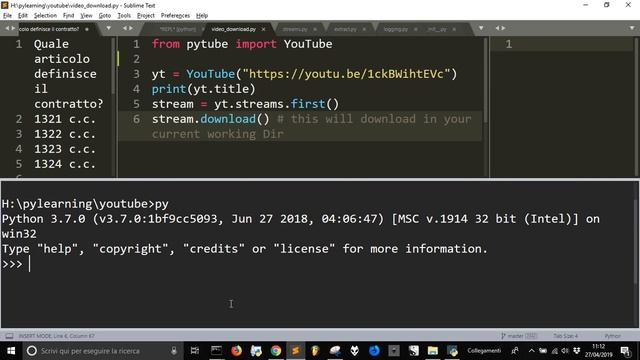The height and width of the screenshot is (360, 640).
Task: Click '1323 c.c.' in left pane
Action: [64, 149]
